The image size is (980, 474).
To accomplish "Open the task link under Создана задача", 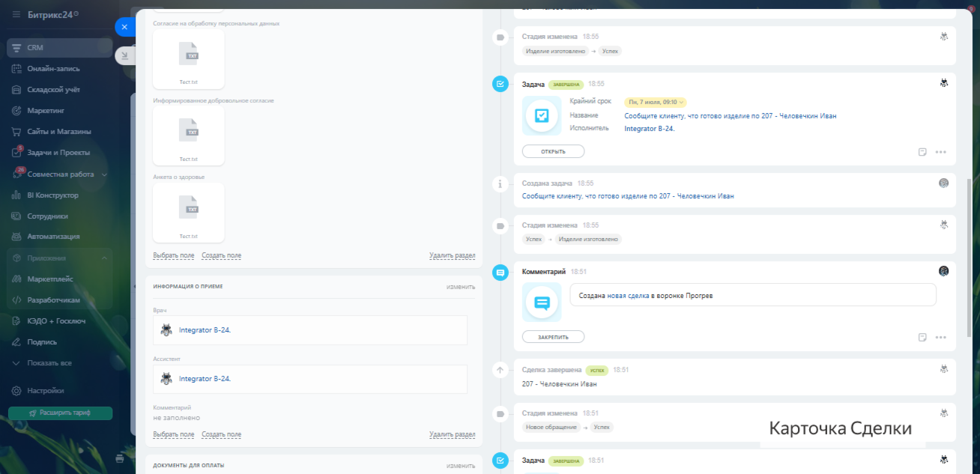I will pyautogui.click(x=628, y=196).
